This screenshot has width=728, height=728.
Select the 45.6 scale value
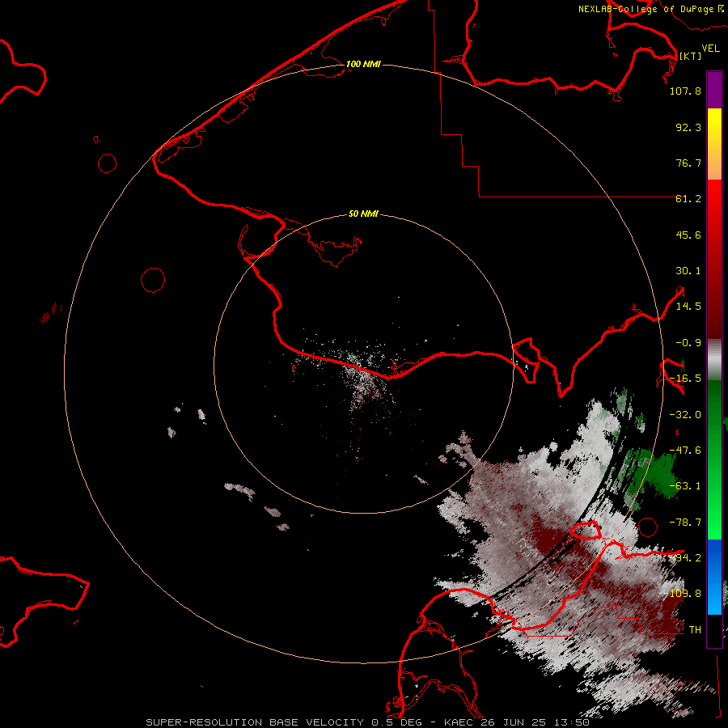point(688,235)
